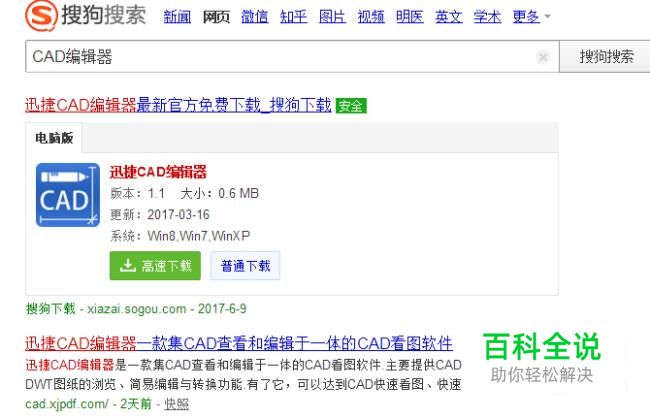Open the 明医 search category
This screenshot has height=418, width=650.
coord(410,17)
